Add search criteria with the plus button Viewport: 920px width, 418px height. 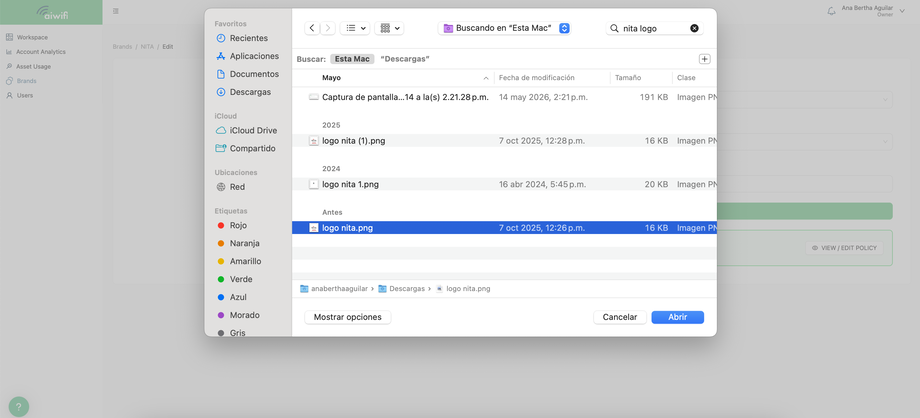(705, 59)
